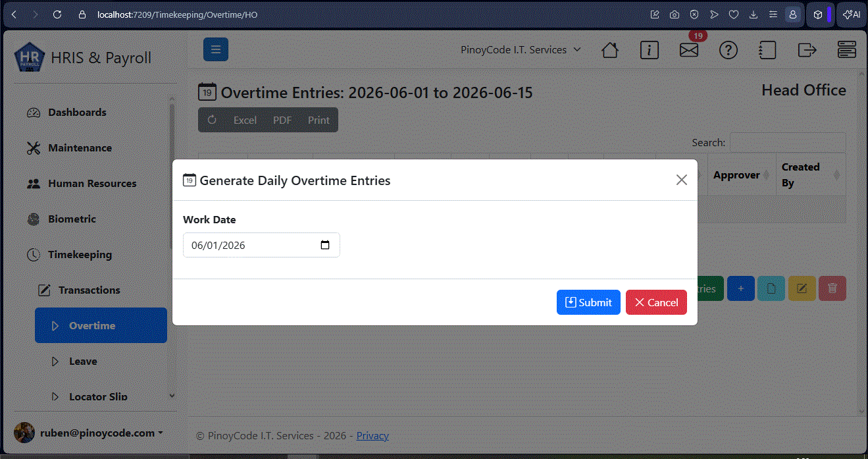Click the sidebar scroll down arrow
Viewport: 868px width, 459px height.
(x=172, y=396)
